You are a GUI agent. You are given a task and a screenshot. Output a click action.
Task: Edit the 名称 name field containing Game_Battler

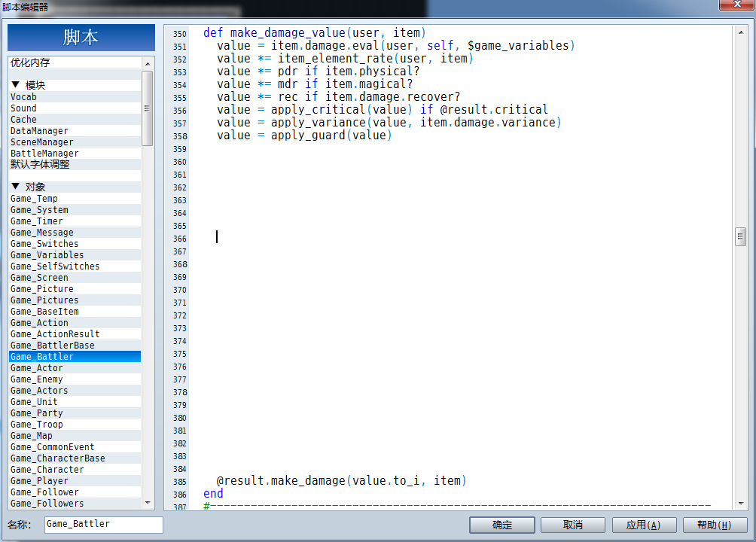click(104, 524)
